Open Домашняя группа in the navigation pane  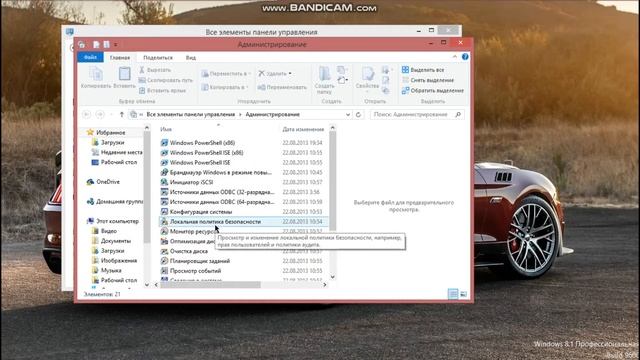119,201
